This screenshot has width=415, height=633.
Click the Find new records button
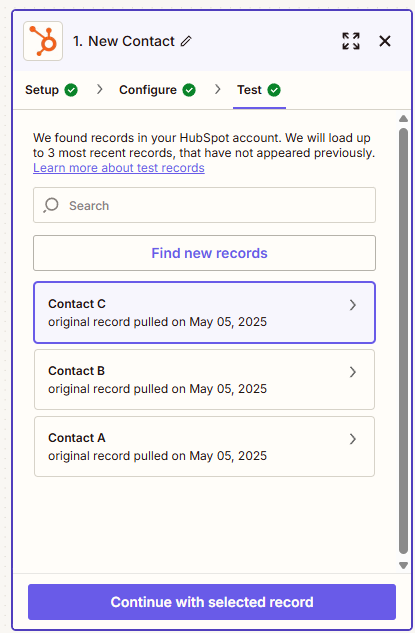(204, 253)
